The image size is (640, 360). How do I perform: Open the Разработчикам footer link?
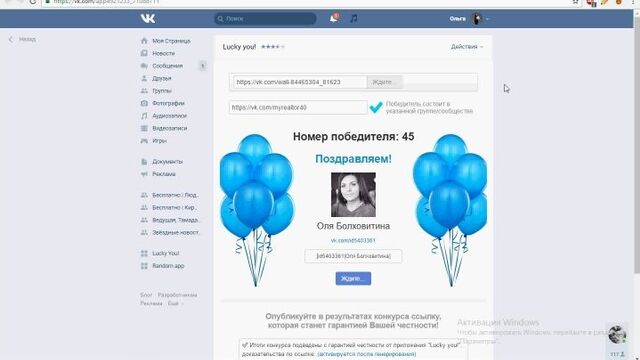tap(177, 295)
